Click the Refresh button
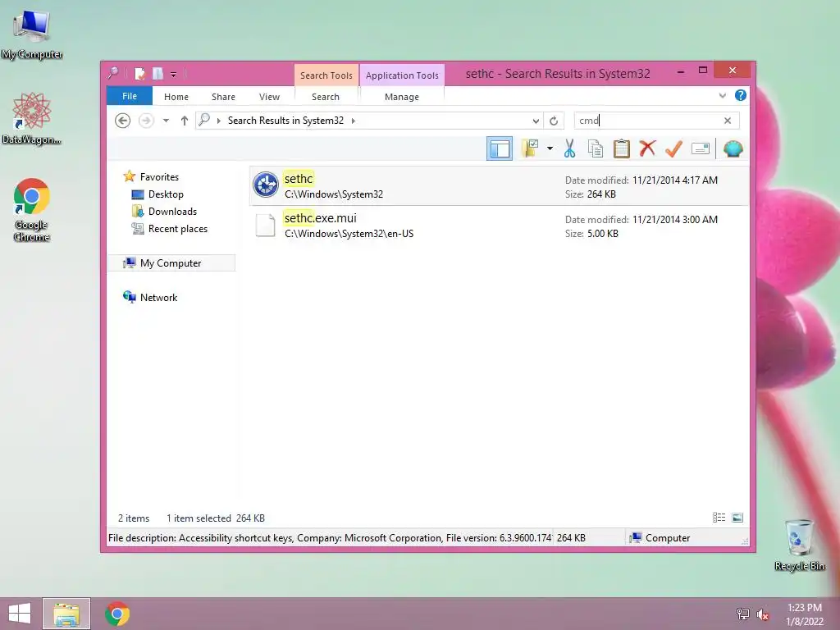 (x=554, y=121)
